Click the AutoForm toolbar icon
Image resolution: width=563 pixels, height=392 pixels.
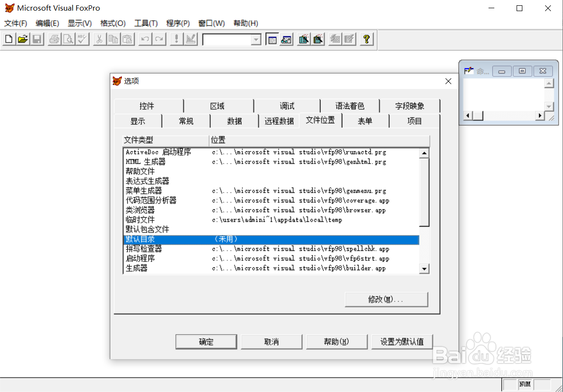pos(335,39)
